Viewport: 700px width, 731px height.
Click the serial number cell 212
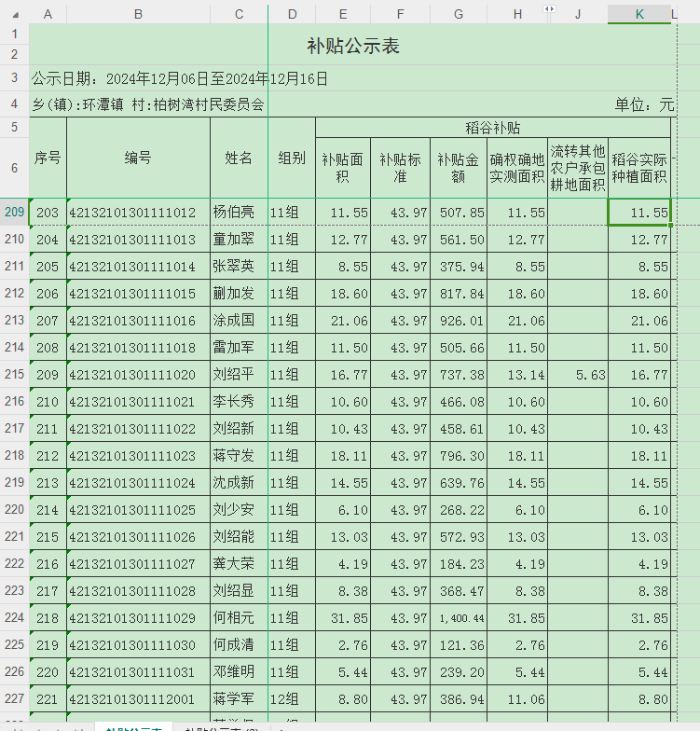click(48, 455)
